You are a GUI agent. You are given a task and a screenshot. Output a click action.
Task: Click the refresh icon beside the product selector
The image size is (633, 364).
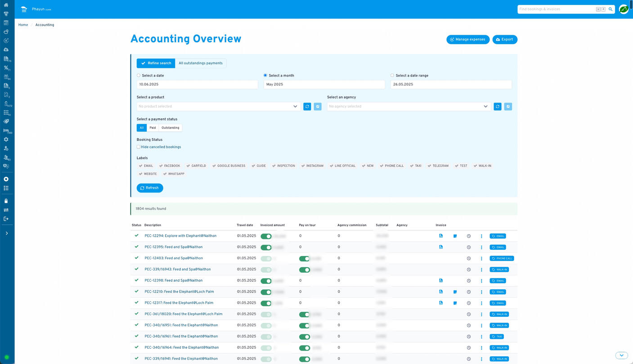point(307,106)
